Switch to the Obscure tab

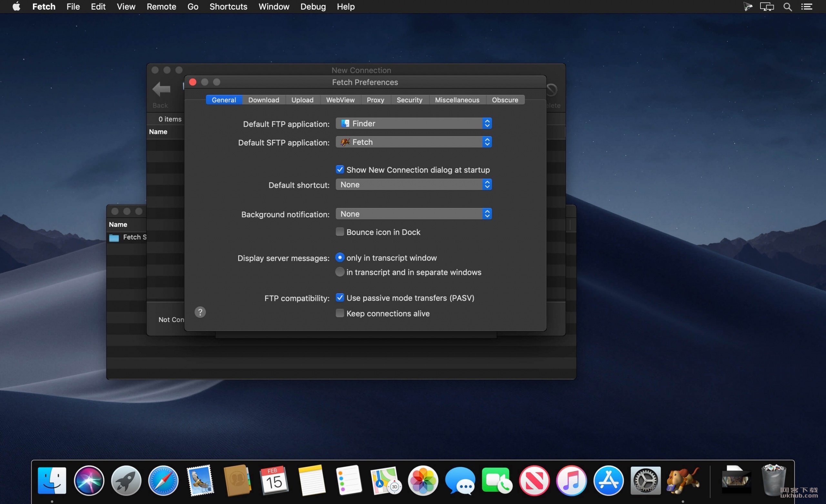[x=505, y=100]
